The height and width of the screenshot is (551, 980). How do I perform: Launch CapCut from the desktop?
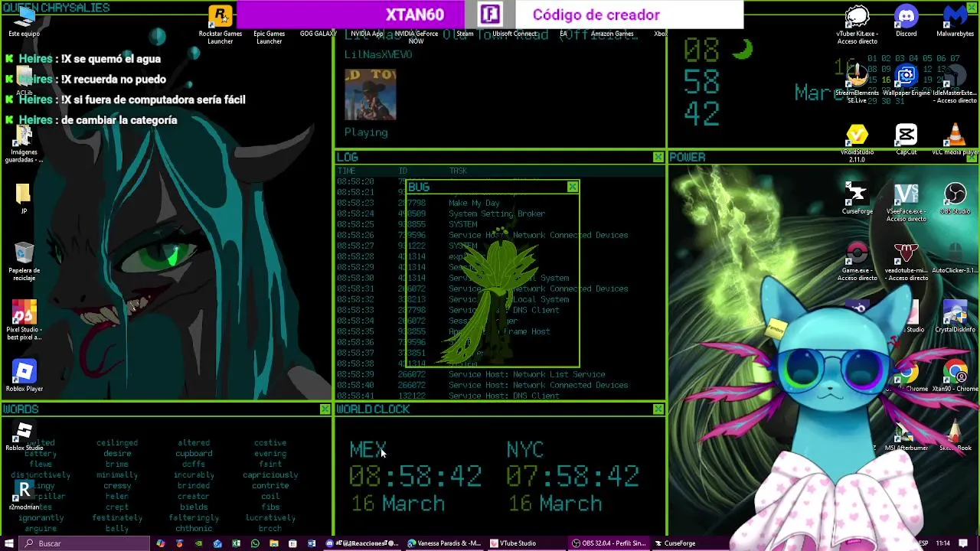pos(906,139)
